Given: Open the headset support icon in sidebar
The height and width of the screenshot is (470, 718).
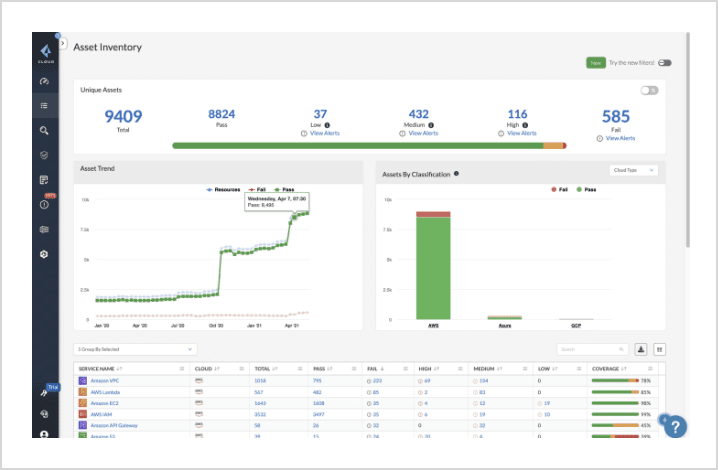Looking at the screenshot, I should (44, 414).
